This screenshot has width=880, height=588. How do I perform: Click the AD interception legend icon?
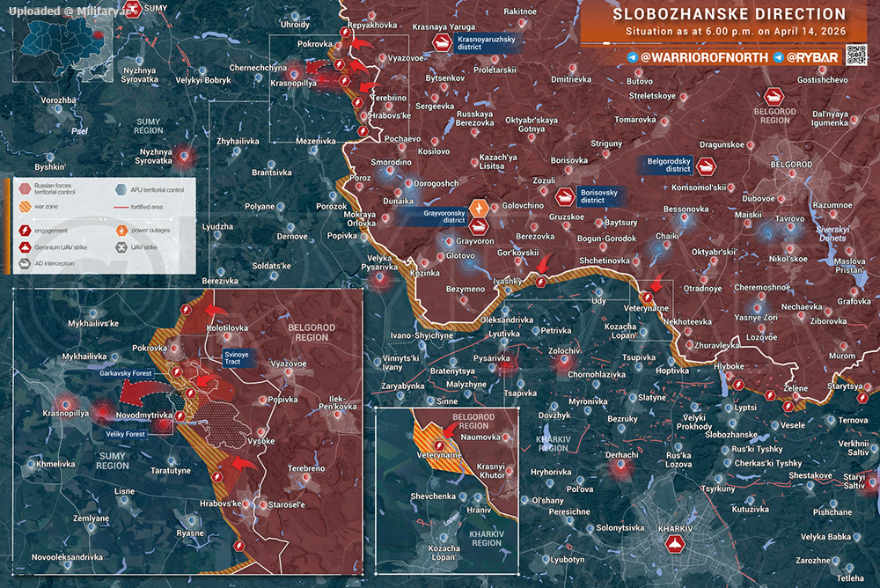(26, 263)
